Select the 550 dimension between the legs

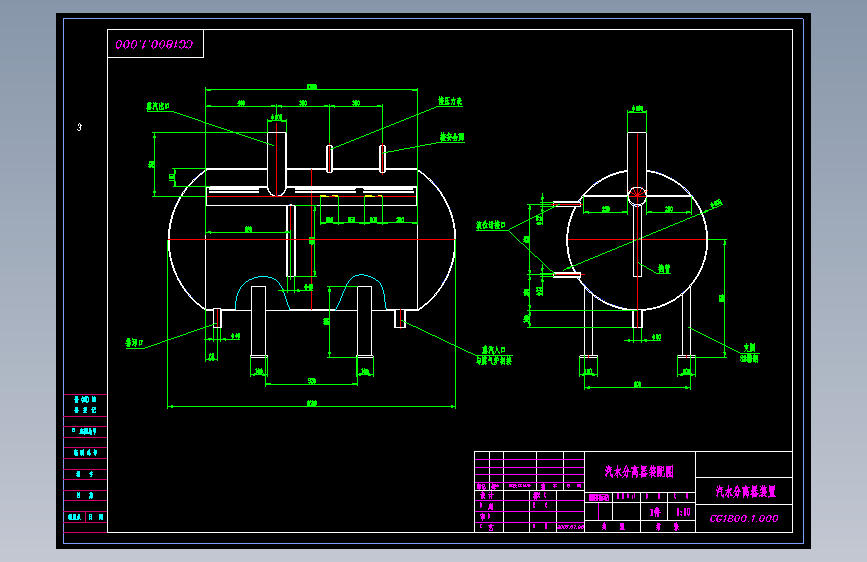point(312,381)
